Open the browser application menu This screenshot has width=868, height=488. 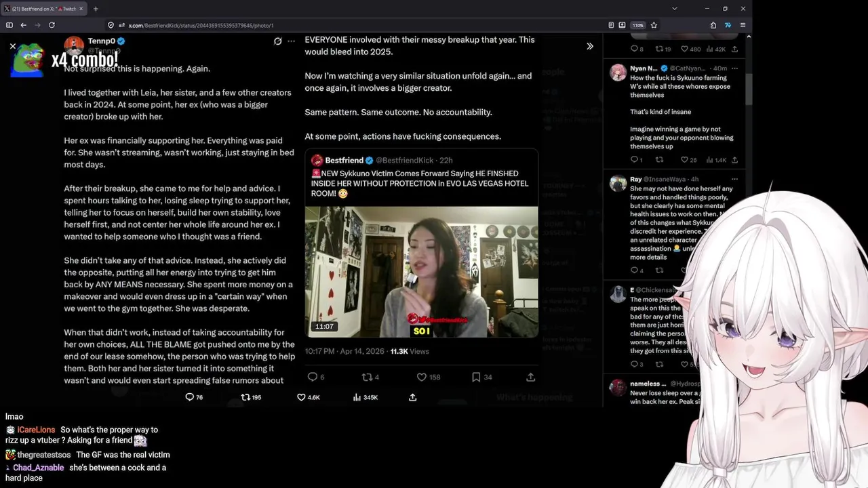coord(743,25)
